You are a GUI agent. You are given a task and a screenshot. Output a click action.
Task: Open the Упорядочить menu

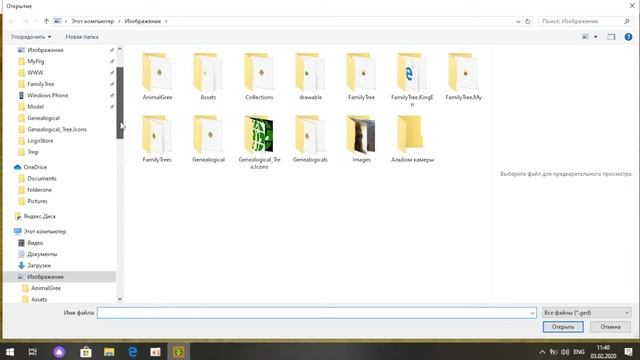pyautogui.click(x=31, y=37)
